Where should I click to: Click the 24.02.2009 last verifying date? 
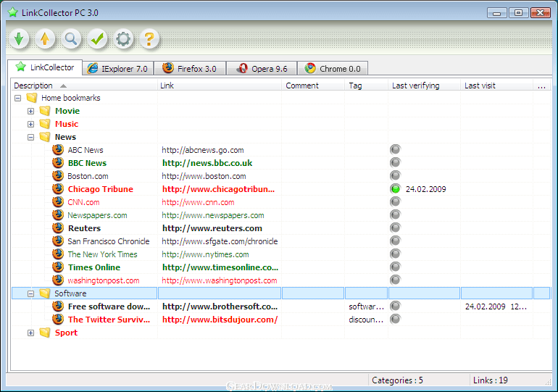tap(425, 189)
